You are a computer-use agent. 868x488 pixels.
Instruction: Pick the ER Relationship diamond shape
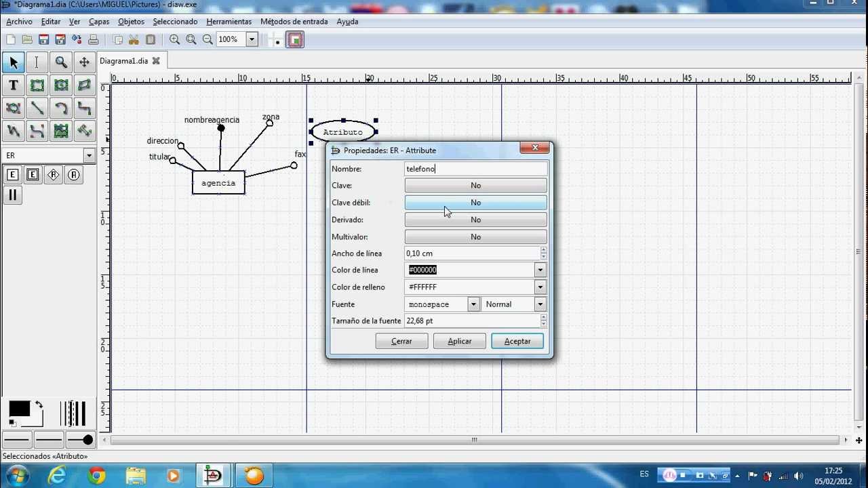(54, 175)
